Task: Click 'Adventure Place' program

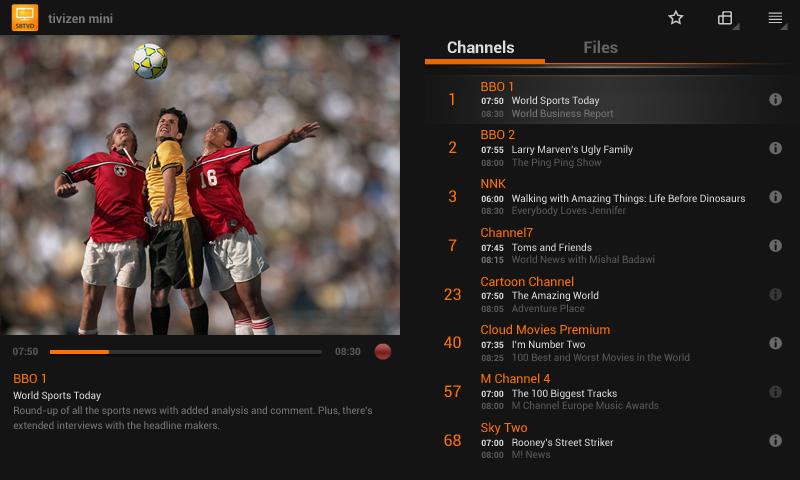Action: 548,309
